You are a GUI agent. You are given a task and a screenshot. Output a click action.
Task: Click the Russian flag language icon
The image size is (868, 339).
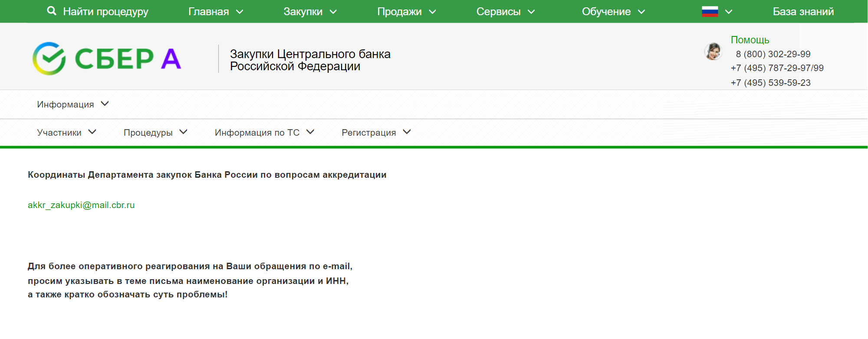(x=710, y=12)
